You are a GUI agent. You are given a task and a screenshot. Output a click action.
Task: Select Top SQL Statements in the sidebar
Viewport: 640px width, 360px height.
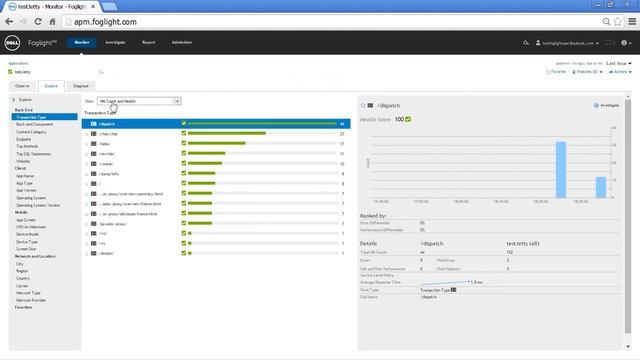33,154
